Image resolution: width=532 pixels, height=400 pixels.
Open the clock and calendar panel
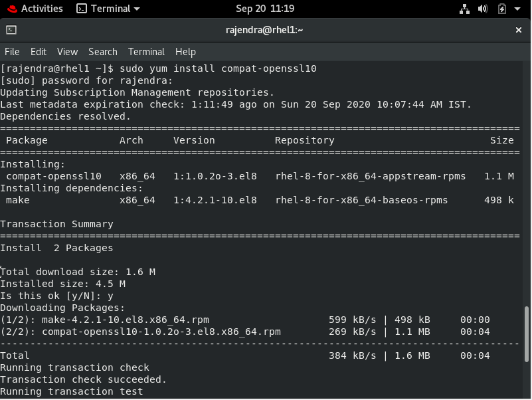coord(265,9)
